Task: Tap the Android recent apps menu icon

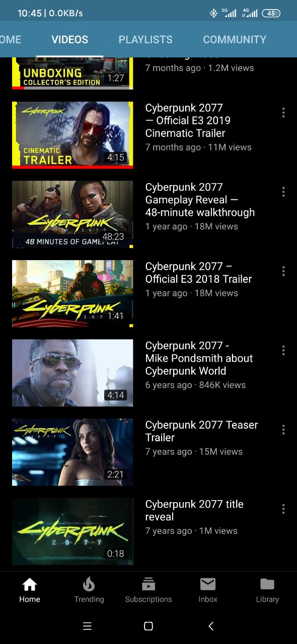Action: (x=87, y=626)
